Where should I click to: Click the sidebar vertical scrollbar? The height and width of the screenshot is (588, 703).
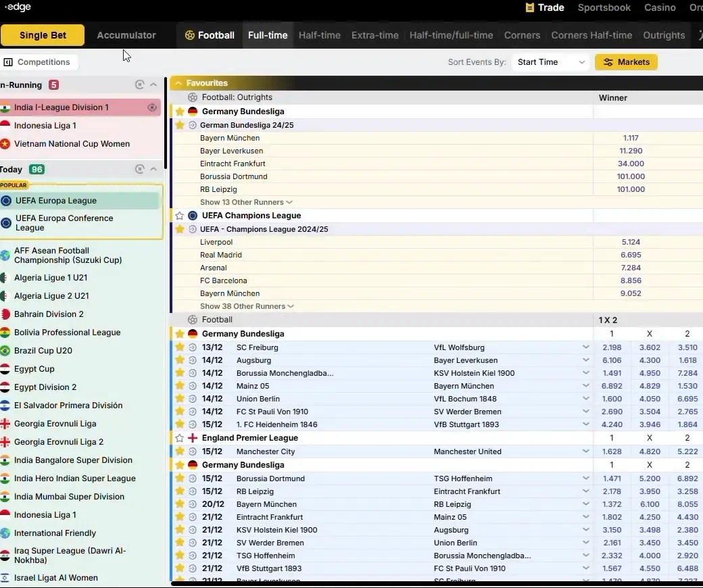point(166,123)
